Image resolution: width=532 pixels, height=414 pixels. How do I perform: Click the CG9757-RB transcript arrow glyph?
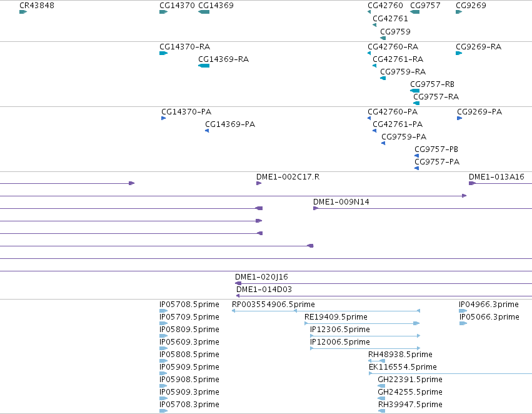[x=414, y=91]
